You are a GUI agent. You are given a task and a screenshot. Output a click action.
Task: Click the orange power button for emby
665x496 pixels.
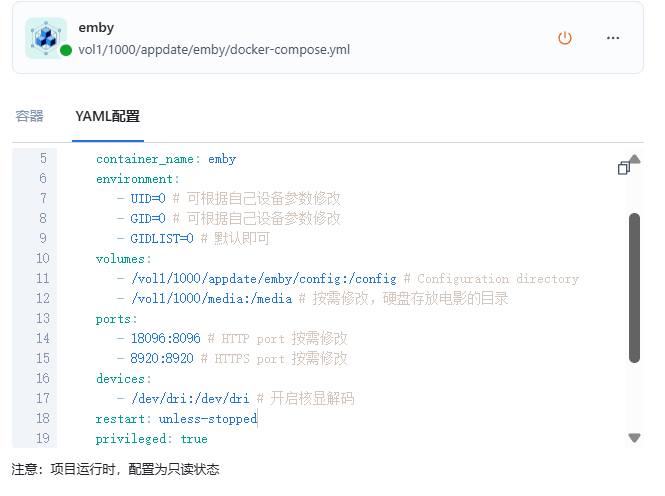(x=564, y=38)
